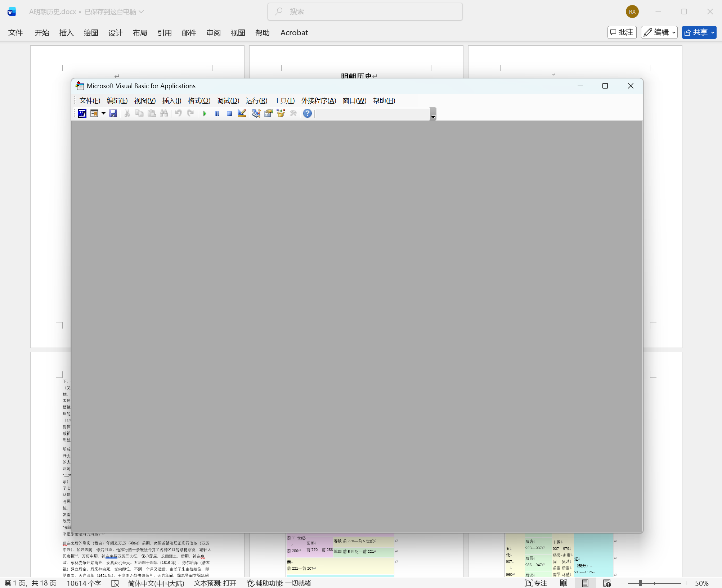Open the 运行(R) menu in VBA
The image size is (722, 588).
click(x=256, y=101)
